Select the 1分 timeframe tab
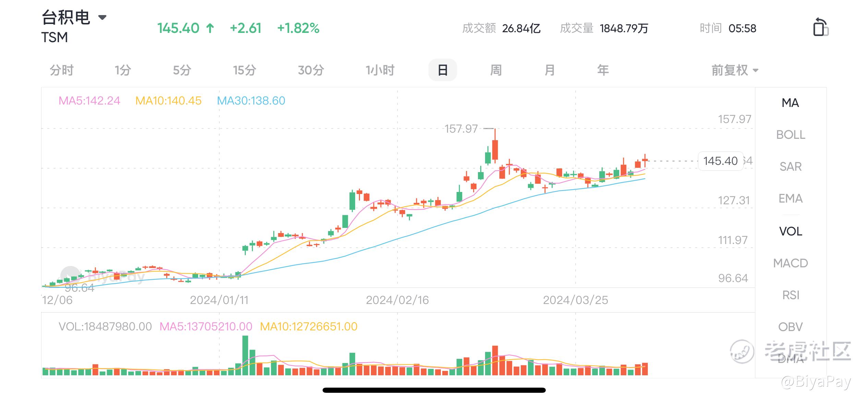868x401 pixels. coord(123,70)
